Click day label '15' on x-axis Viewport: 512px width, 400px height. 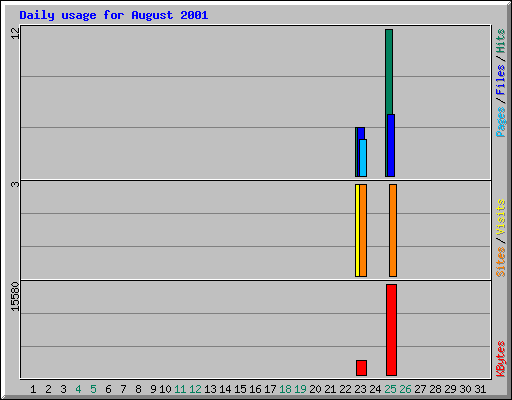(240, 389)
